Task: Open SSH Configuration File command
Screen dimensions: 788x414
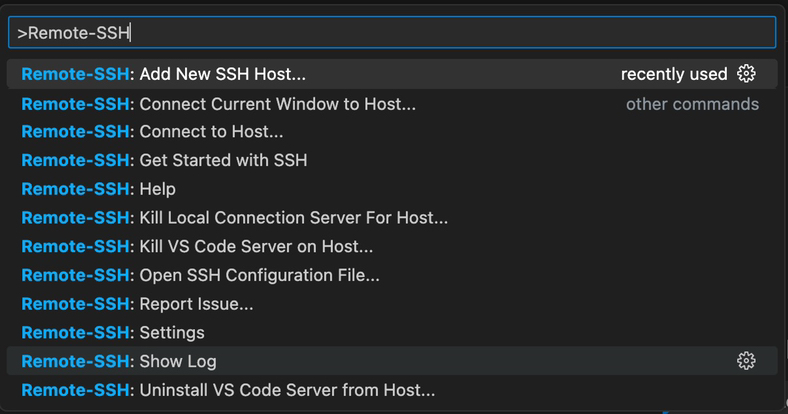Action: tap(392, 275)
